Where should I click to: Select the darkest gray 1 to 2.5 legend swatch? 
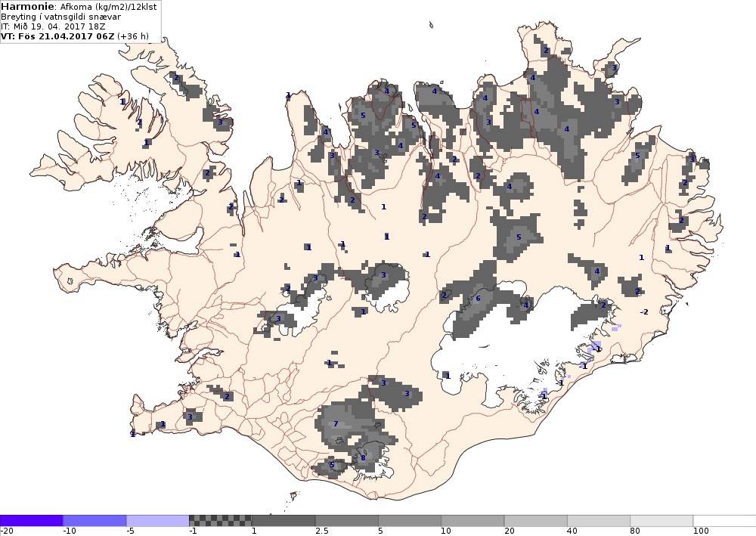tap(283, 521)
